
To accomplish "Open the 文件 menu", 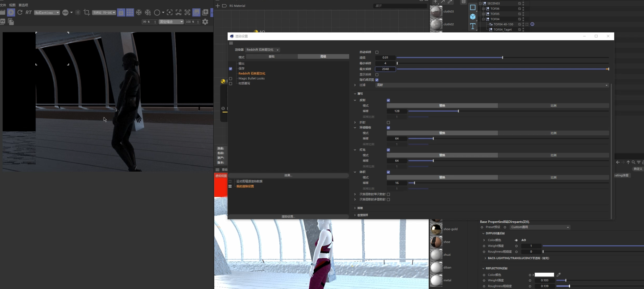I will (x=3, y=5).
